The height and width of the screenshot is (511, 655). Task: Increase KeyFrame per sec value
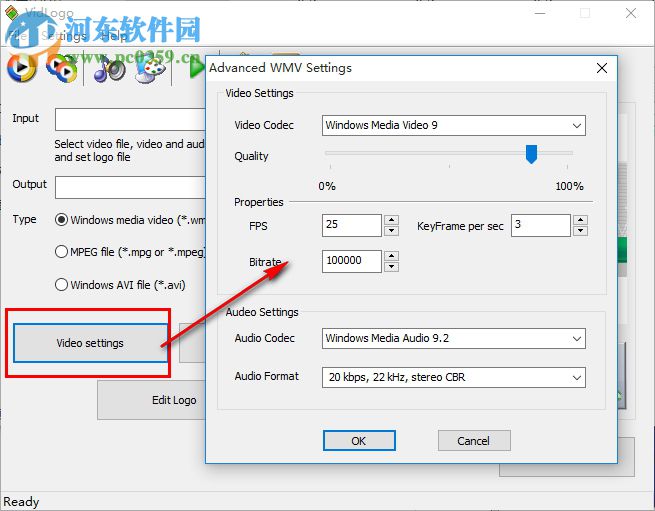tap(580, 220)
